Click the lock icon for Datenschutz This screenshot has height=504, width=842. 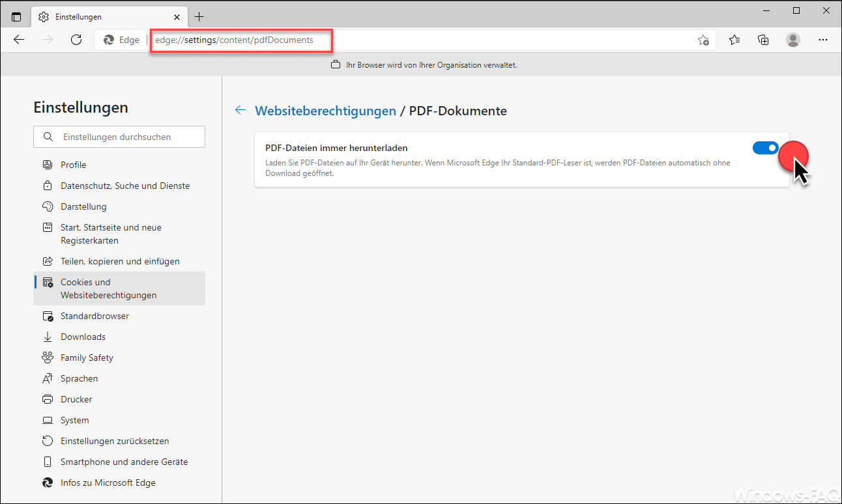(48, 186)
